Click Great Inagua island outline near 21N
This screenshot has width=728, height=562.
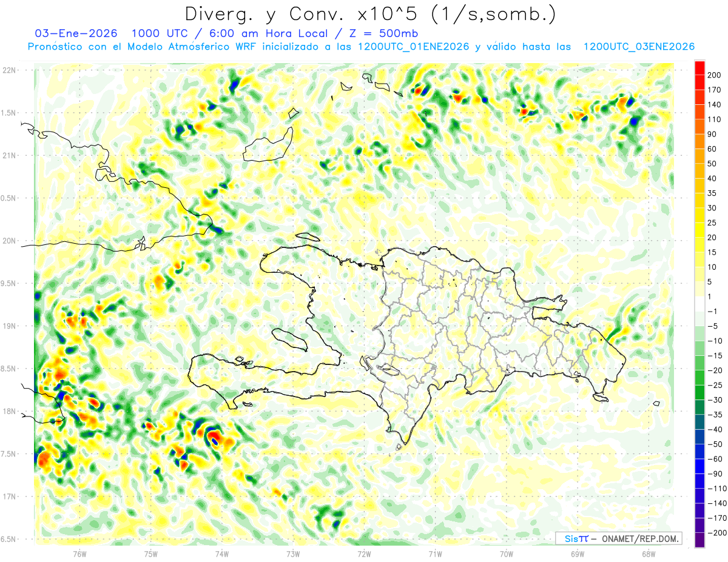pos(268,144)
